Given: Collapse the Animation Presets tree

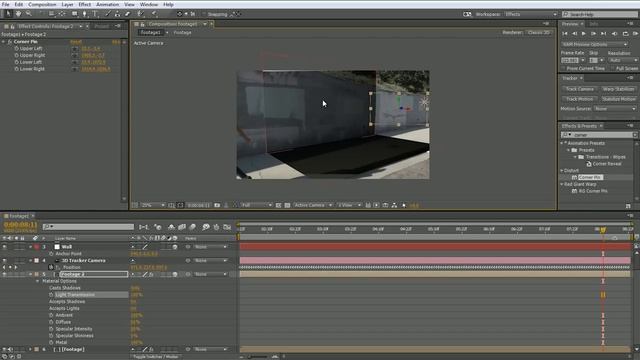Looking at the screenshot, I should tap(562, 143).
